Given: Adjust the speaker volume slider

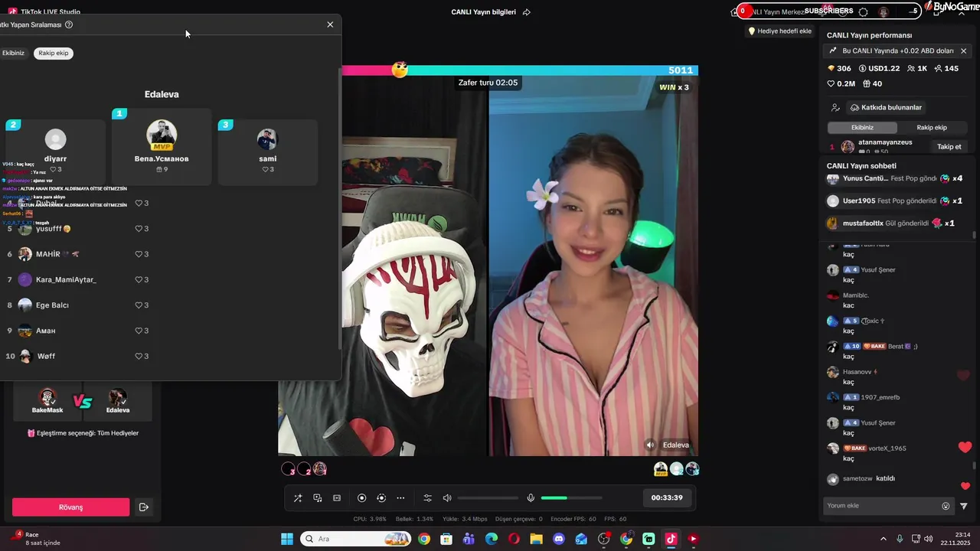Looking at the screenshot, I should coord(488,498).
